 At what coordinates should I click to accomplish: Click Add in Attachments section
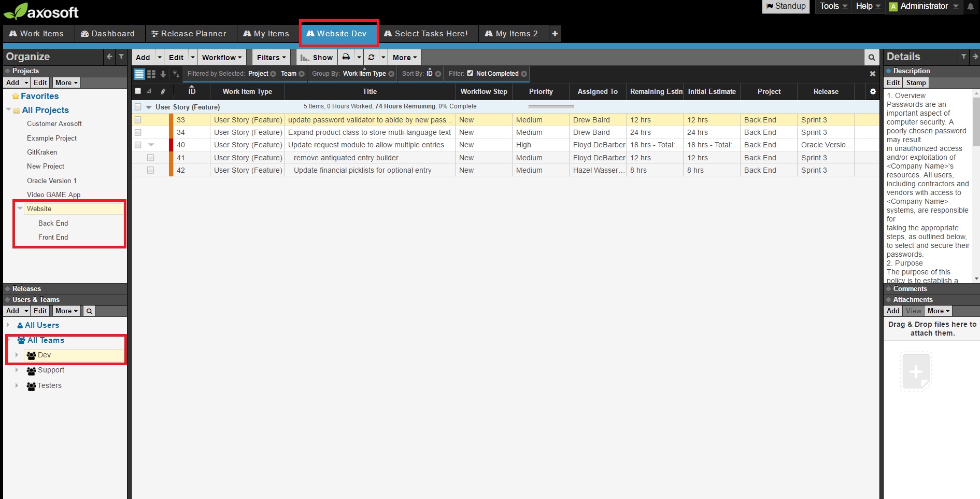893,311
